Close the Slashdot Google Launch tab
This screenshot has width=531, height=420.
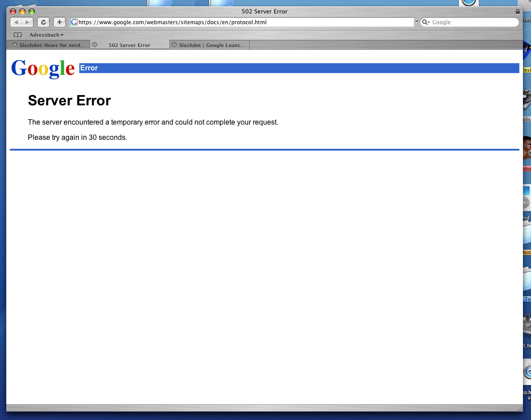pos(174,45)
